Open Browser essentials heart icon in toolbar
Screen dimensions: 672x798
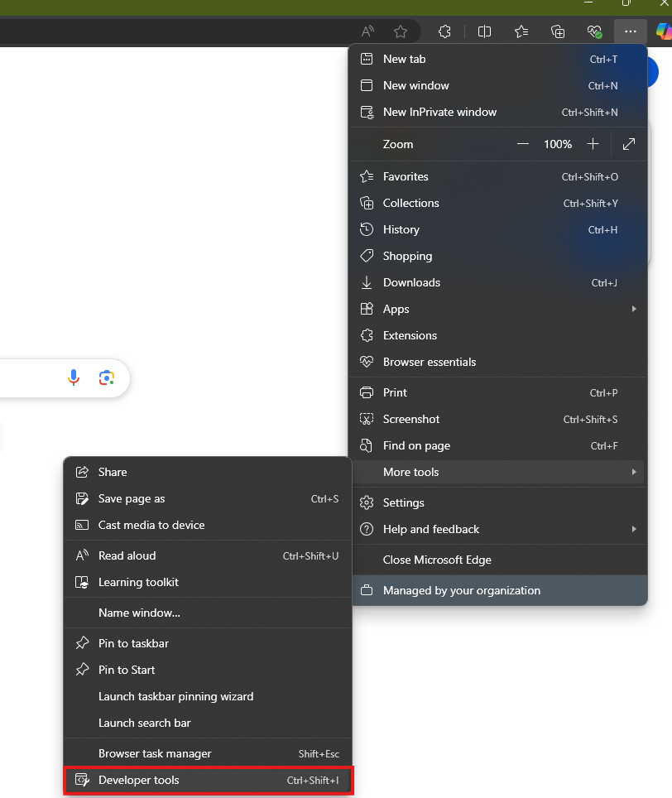[594, 31]
